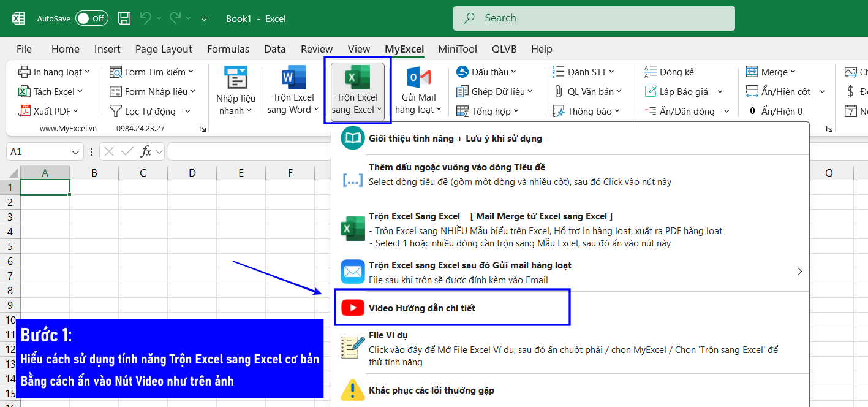Screen dimensions: 868x407
Task: Open File Ví dụ notepad icon
Action: 352,348
